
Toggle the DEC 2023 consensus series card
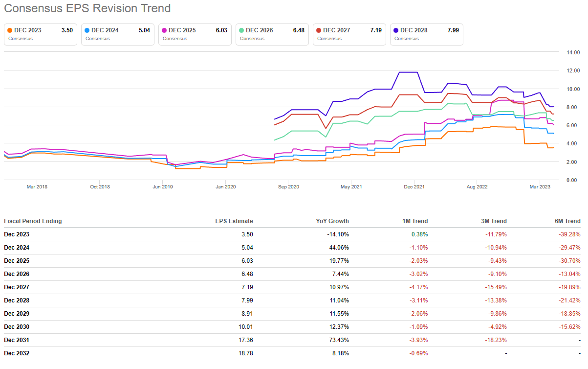pyautogui.click(x=41, y=34)
